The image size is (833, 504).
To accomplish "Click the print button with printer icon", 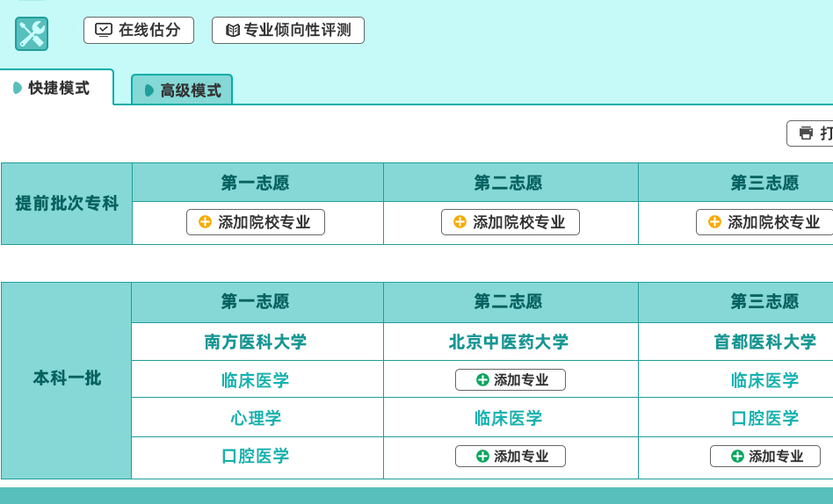I will [809, 133].
